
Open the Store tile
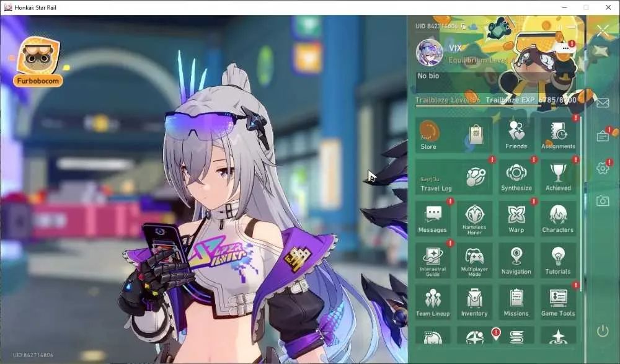[454, 135]
